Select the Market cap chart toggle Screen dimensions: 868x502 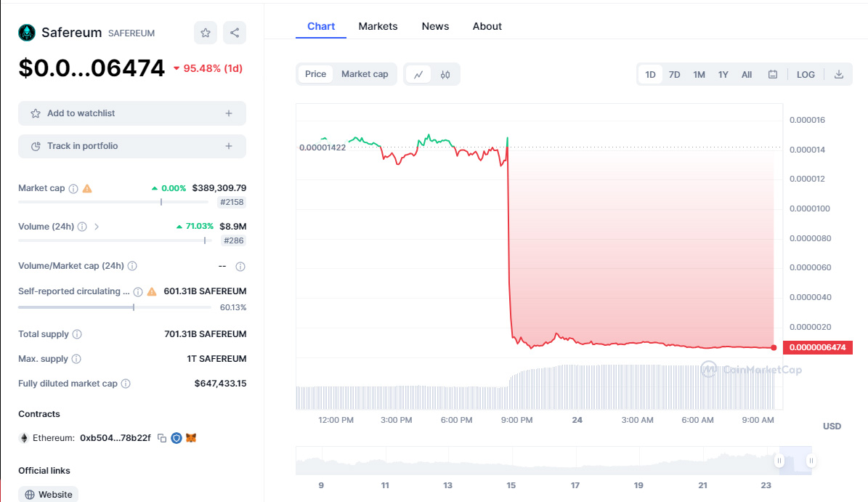pyautogui.click(x=365, y=74)
